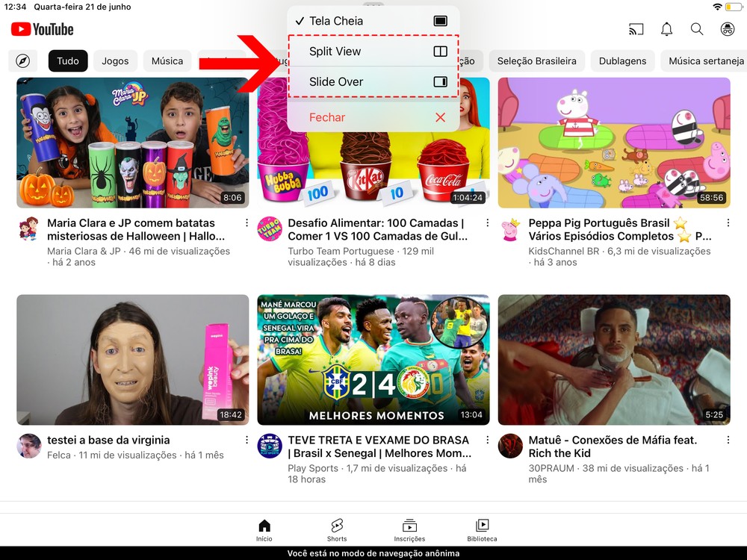Go to the Shorts tab
Screen dimensions: 747x560
(x=337, y=529)
